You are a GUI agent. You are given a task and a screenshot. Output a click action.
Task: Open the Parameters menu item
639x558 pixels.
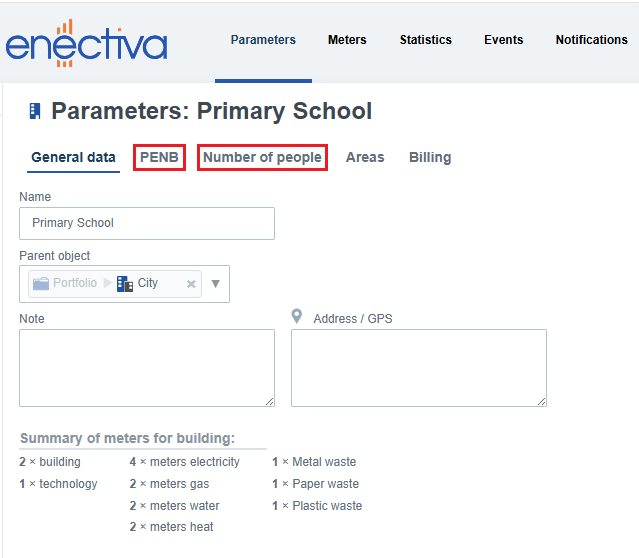263,40
